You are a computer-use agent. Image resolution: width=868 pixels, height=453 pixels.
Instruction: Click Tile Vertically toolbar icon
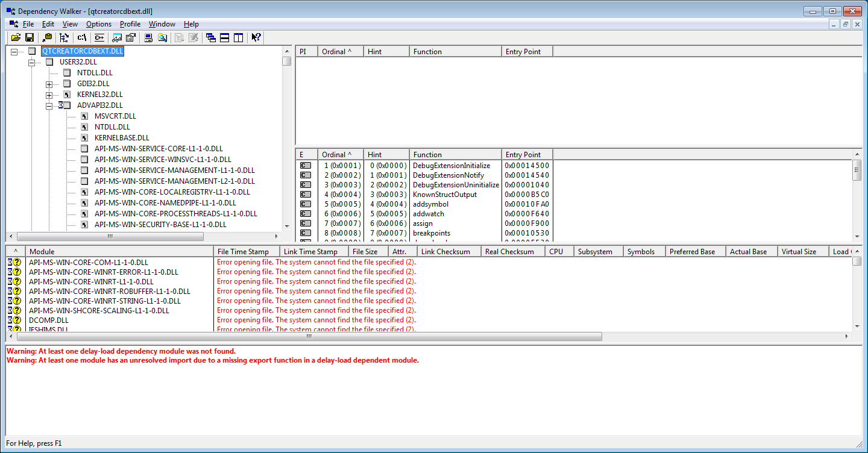239,37
